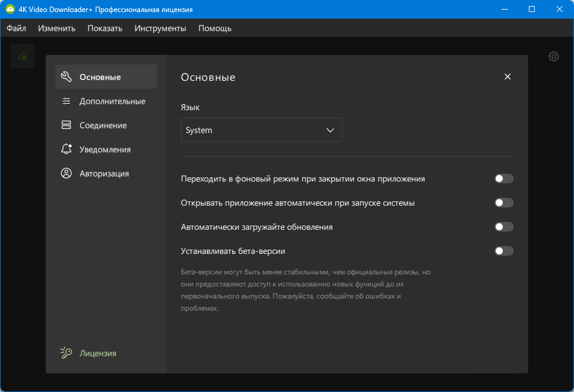This screenshot has width=574, height=392.
Task: Click the key icon beside Лицензия
Action: pyautogui.click(x=66, y=353)
